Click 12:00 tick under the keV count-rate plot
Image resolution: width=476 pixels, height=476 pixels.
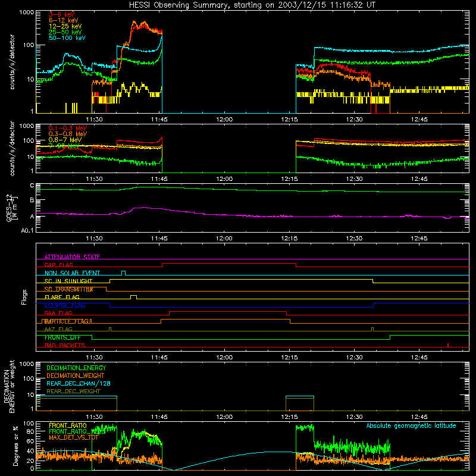[224, 120]
